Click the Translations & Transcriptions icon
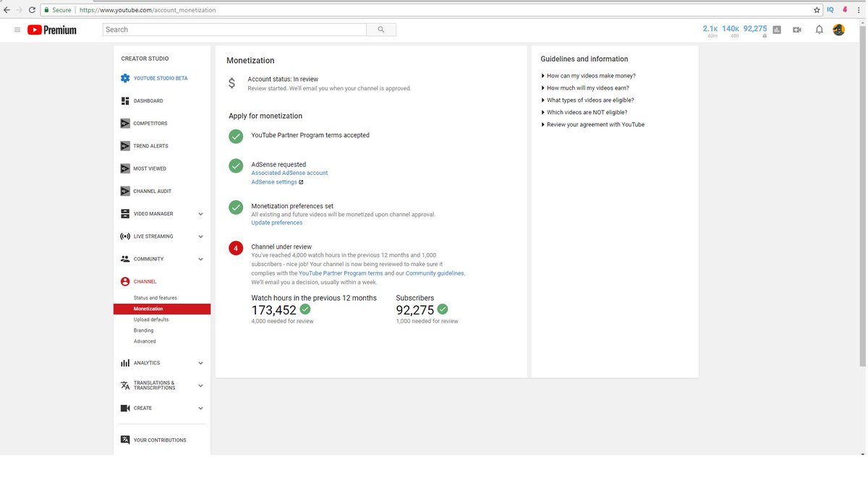Viewport: 868px width, 488px height. (125, 385)
